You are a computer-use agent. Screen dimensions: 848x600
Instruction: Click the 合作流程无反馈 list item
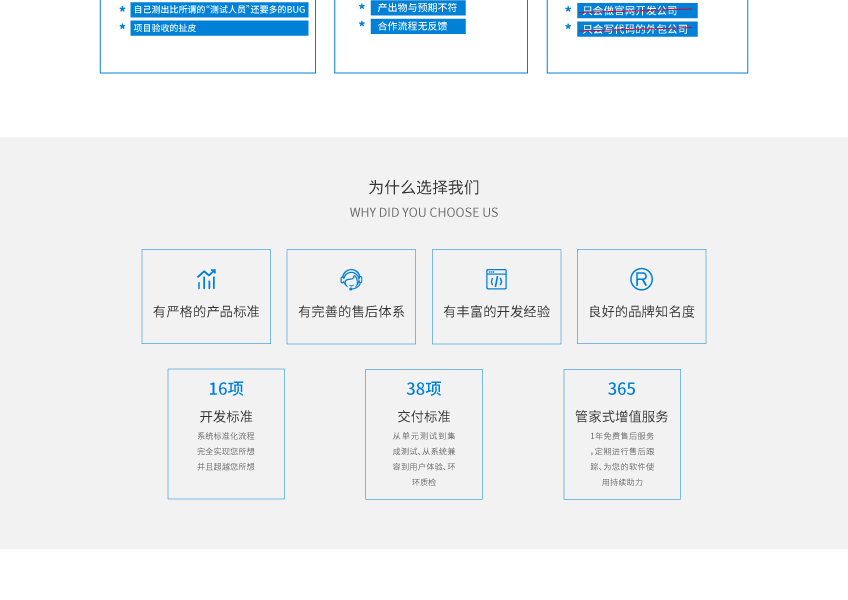[418, 26]
